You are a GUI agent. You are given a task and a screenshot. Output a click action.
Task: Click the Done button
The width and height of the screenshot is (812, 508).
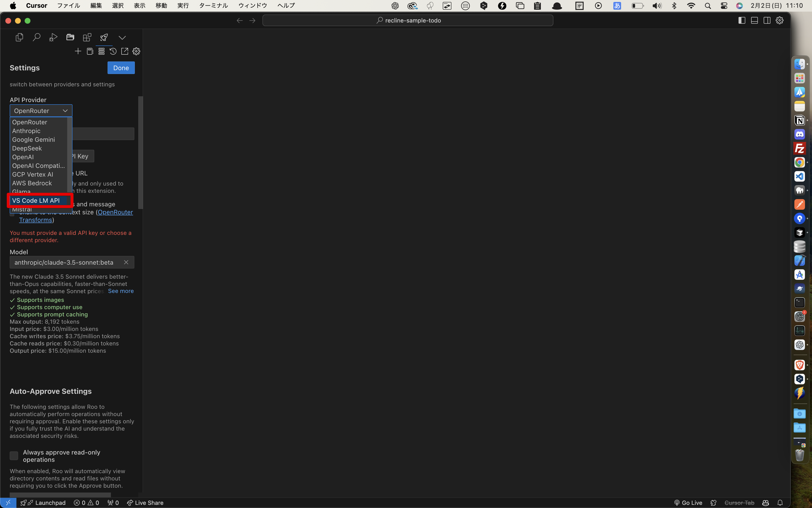(x=121, y=68)
